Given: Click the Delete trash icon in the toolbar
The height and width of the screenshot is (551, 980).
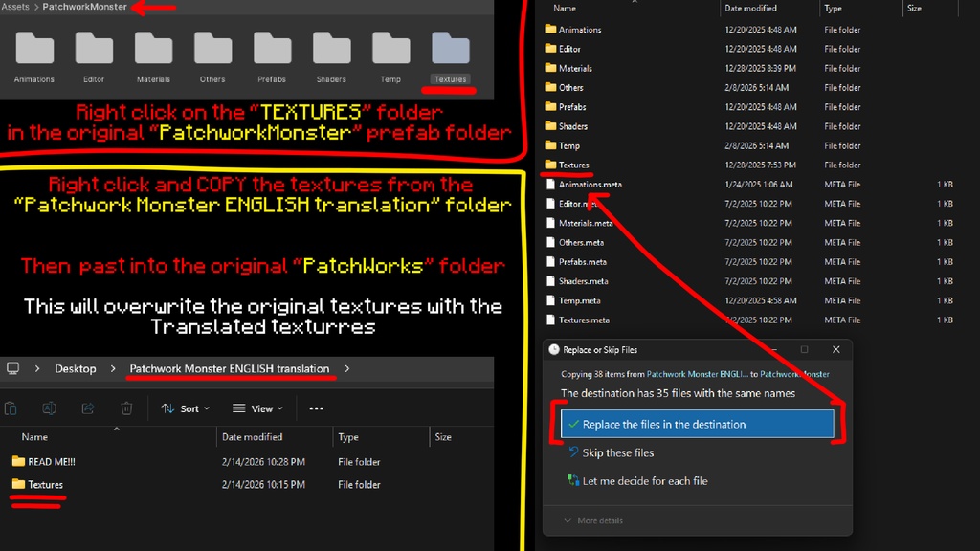Looking at the screenshot, I should 125,408.
